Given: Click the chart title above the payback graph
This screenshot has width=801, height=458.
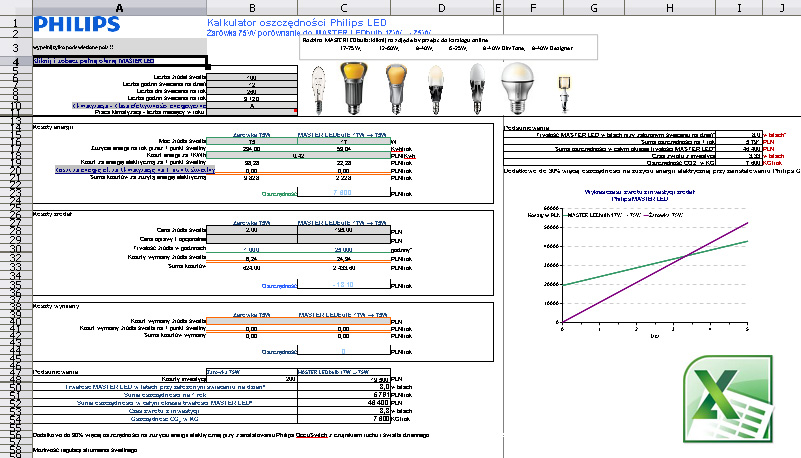Looking at the screenshot, I should 640,195.
